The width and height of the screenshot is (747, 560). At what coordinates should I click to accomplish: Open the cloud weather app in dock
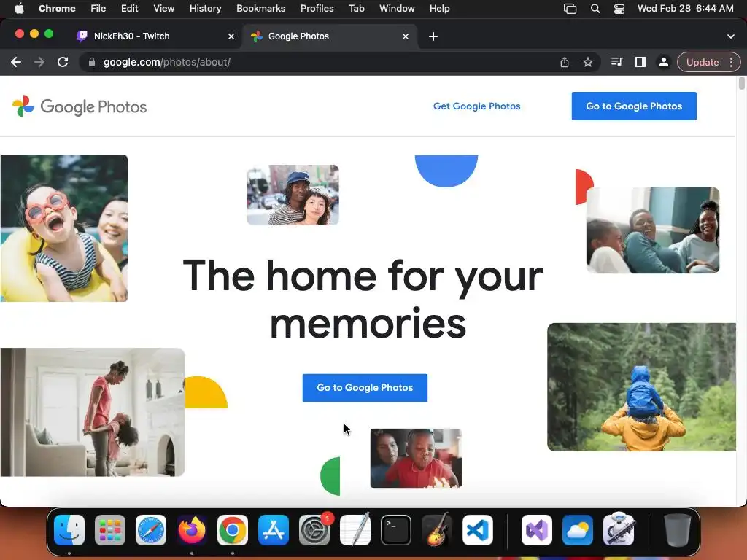pos(578,530)
